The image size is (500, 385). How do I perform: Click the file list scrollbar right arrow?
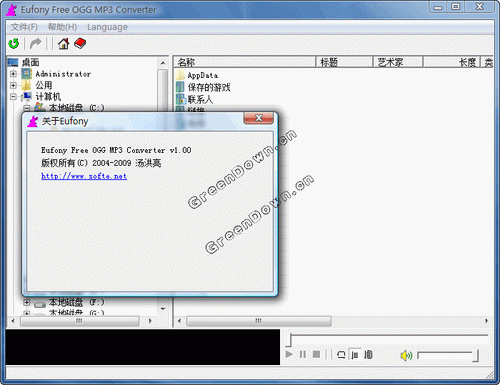(486, 321)
